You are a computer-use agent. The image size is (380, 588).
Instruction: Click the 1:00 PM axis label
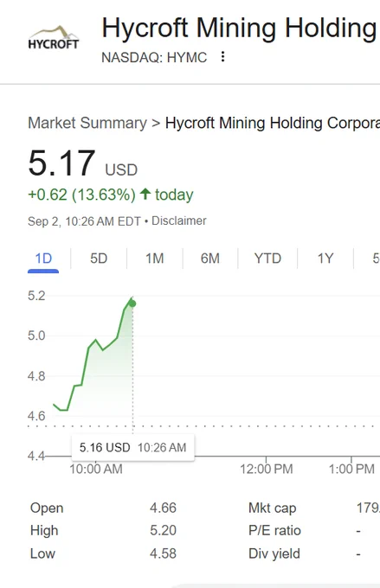coord(351,469)
